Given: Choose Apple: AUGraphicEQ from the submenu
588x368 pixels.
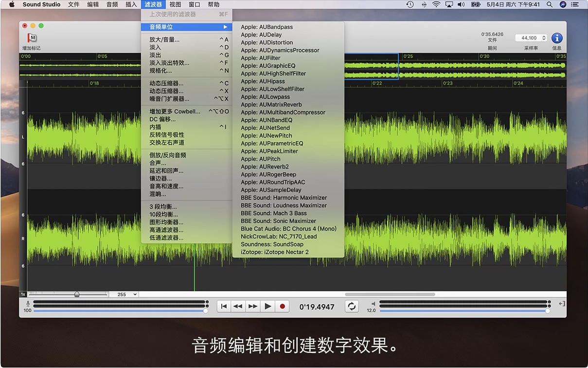Looking at the screenshot, I should pyautogui.click(x=268, y=66).
